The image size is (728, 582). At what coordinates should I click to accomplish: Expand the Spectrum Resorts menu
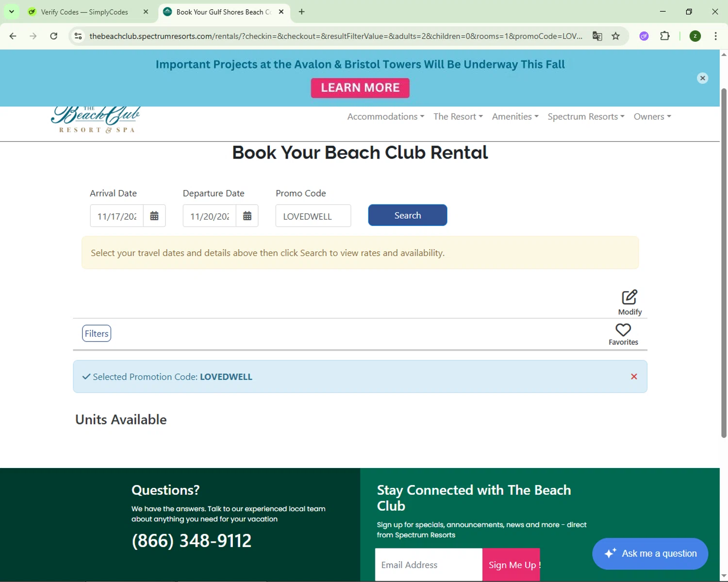click(x=586, y=116)
